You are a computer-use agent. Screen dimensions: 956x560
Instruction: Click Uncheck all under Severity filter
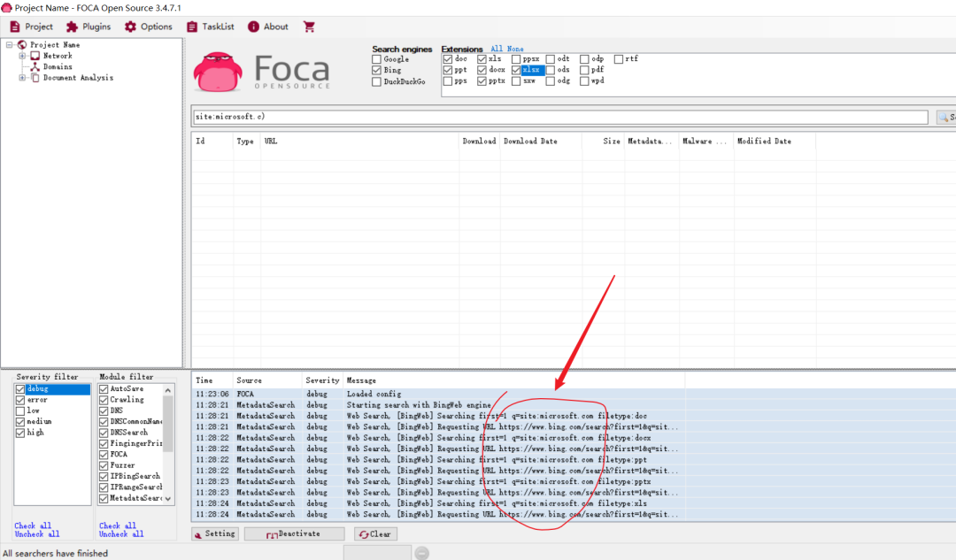click(x=37, y=533)
